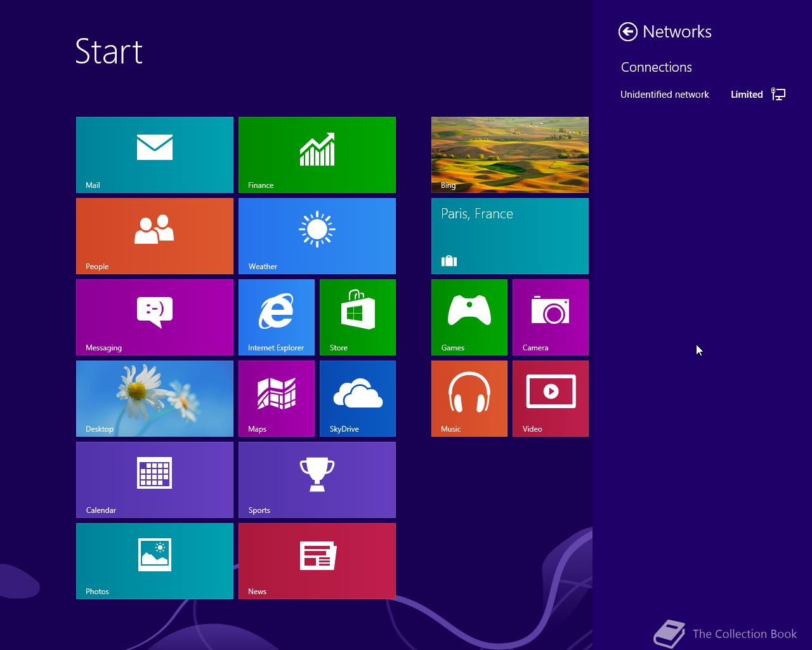Image resolution: width=812 pixels, height=650 pixels.
Task: Open the Bing tile
Action: [x=510, y=155]
